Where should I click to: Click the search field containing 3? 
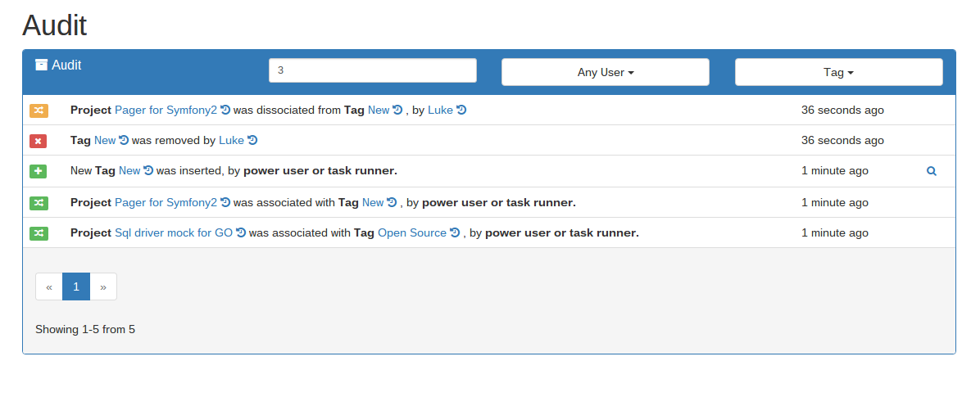pyautogui.click(x=372, y=70)
